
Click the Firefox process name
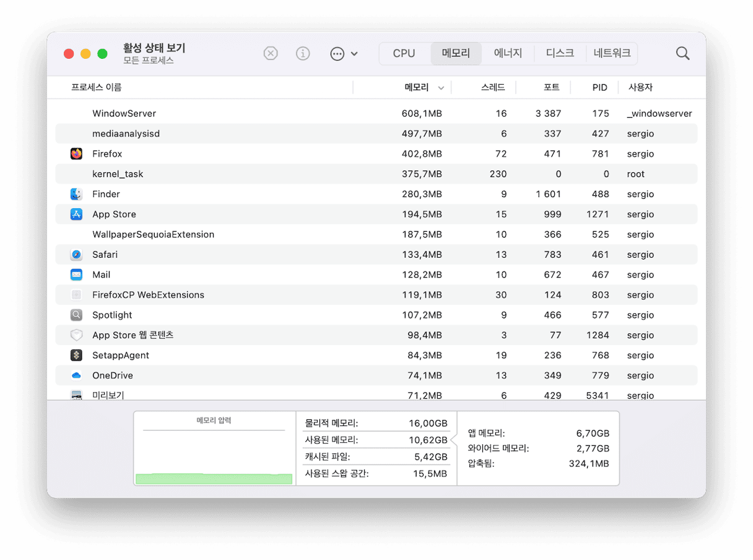tap(107, 154)
